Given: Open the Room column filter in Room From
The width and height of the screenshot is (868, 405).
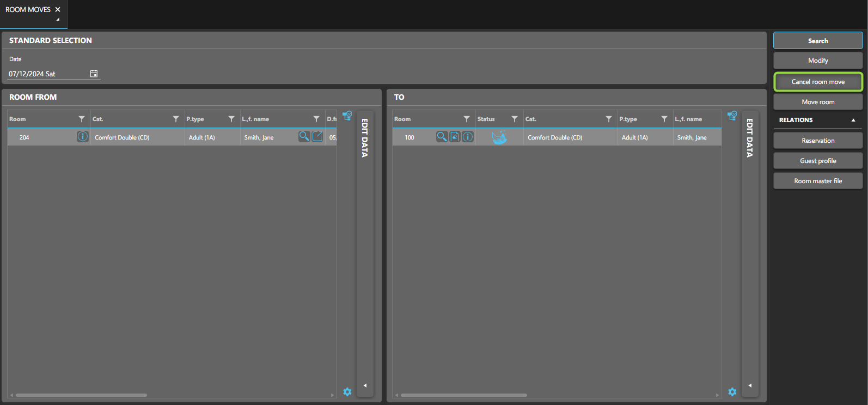Looking at the screenshot, I should click(x=82, y=119).
